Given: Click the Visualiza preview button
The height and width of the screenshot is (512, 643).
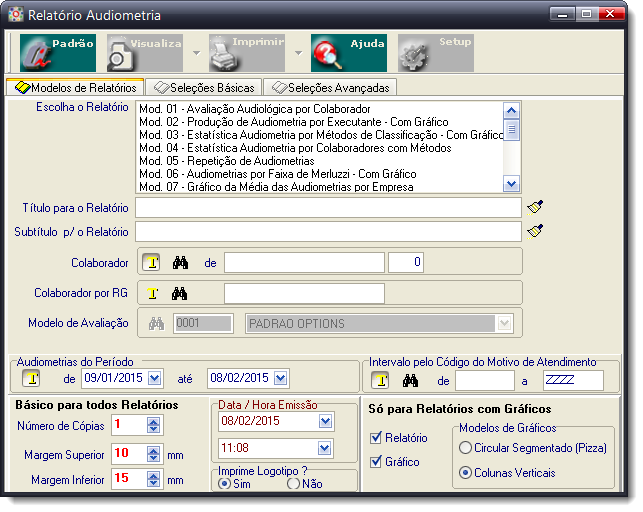Looking at the screenshot, I should (145, 53).
